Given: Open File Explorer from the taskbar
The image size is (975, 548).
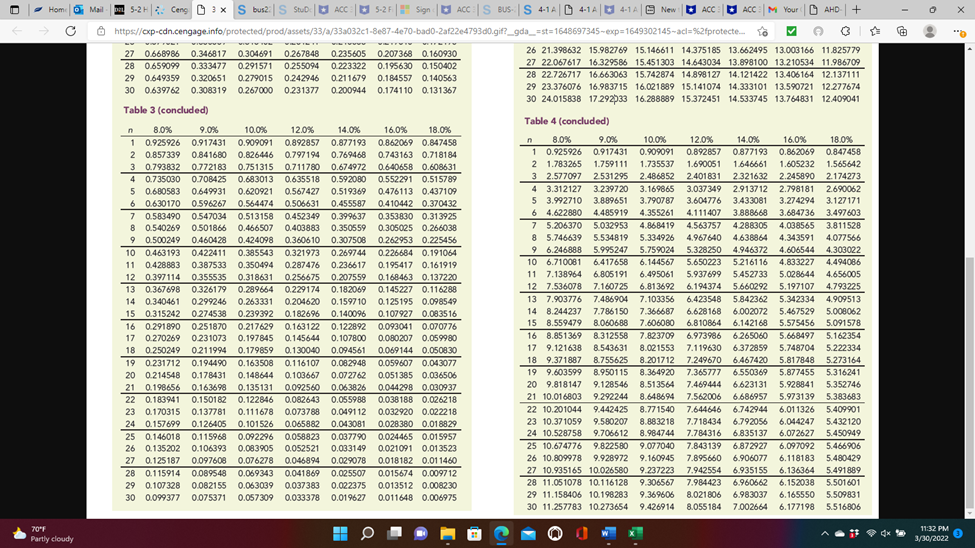Looking at the screenshot, I should coord(448,534).
